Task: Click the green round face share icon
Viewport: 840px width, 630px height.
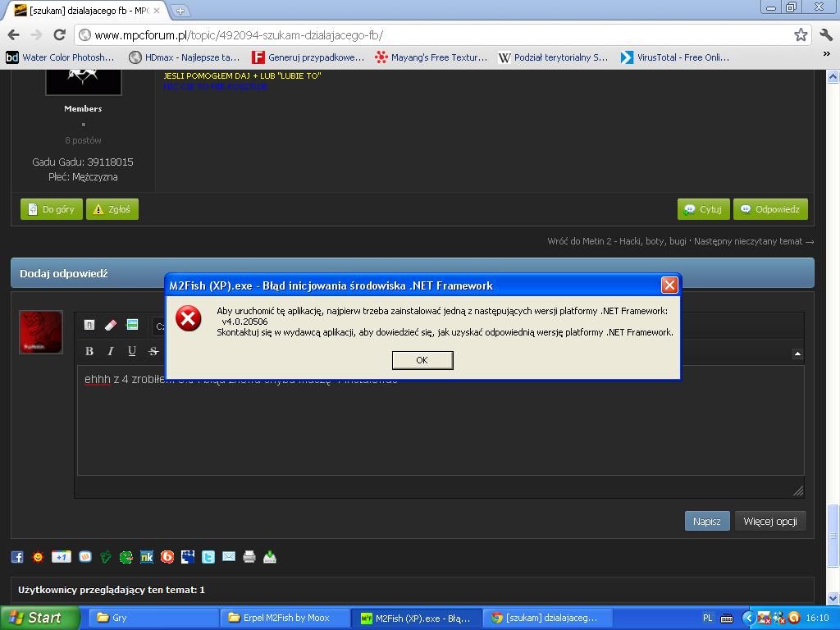Action: tap(126, 557)
